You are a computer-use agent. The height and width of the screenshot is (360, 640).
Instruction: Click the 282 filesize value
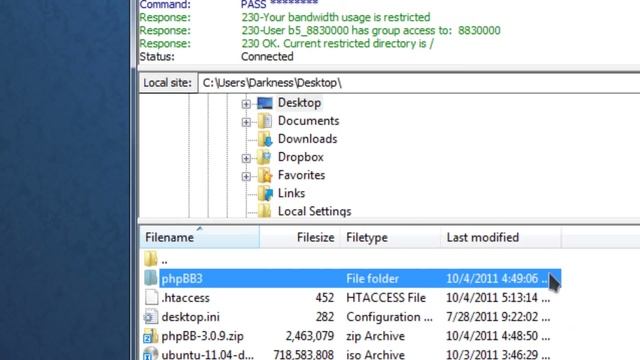pos(324,317)
